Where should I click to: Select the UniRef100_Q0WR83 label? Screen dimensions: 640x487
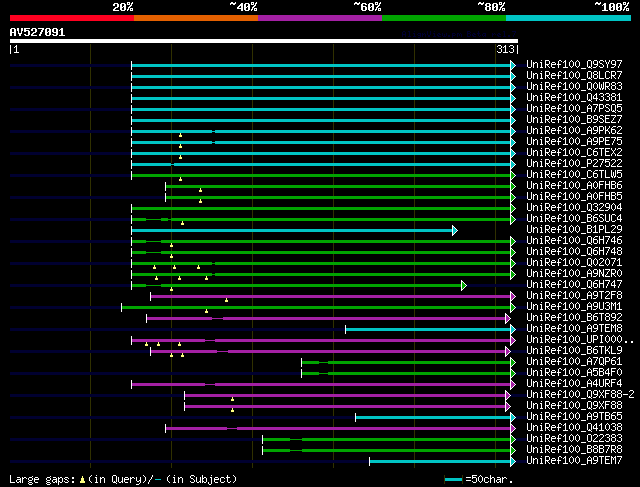click(574, 87)
